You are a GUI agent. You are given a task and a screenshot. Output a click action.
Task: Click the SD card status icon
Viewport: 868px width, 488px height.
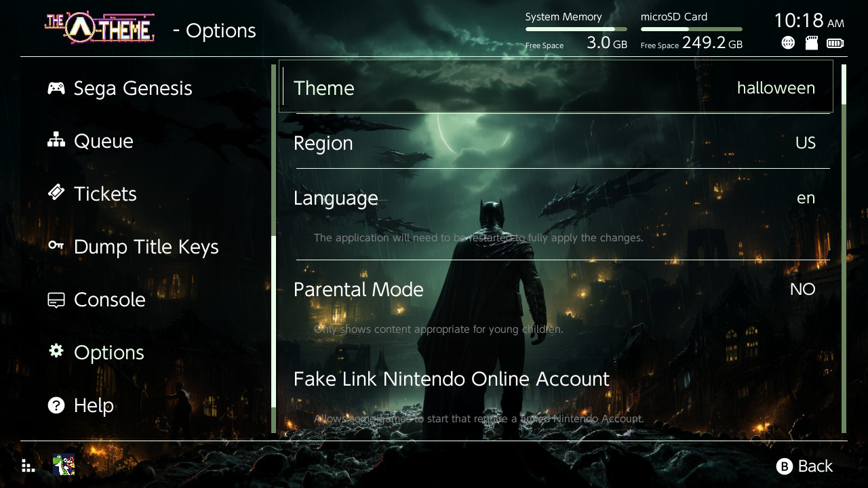[811, 43]
